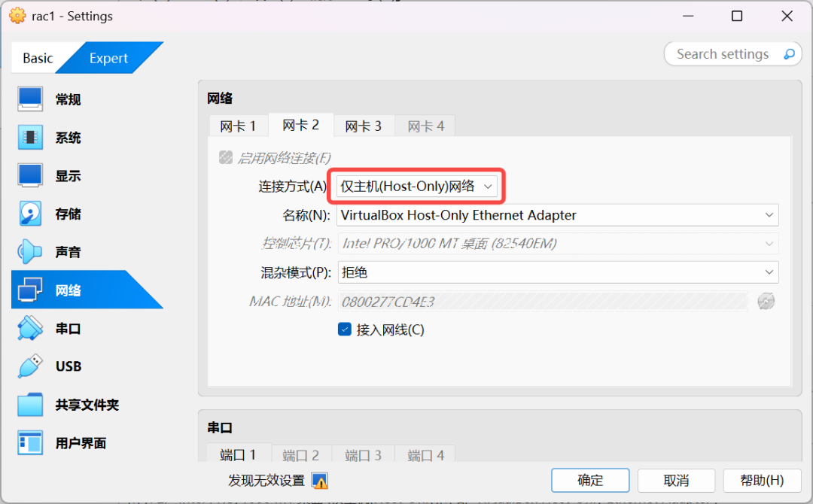Toggle the 启用网络连接(E) checkbox

coord(226,157)
